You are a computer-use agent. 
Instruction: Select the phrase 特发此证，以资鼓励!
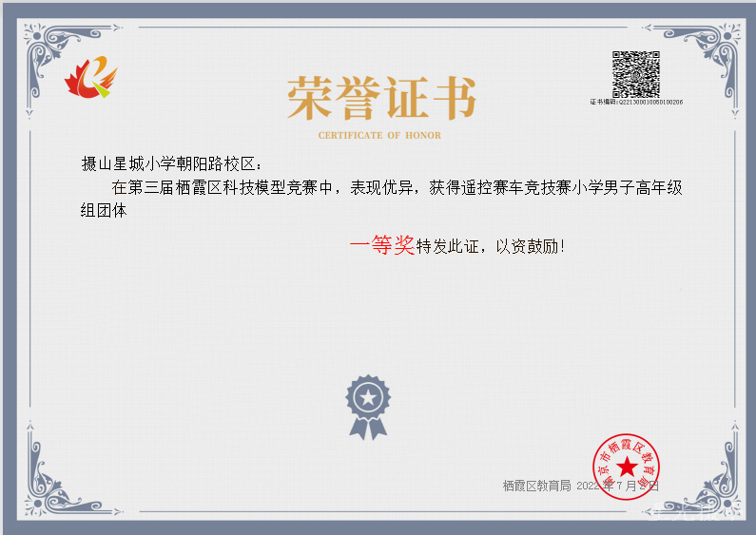[491, 246]
